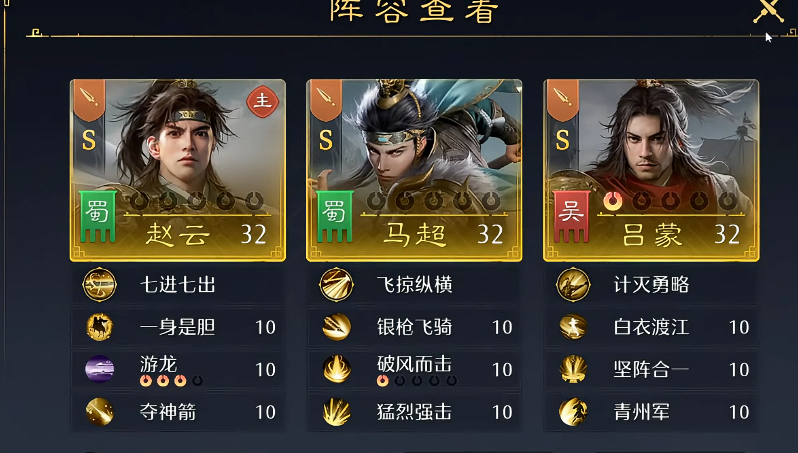The width and height of the screenshot is (798, 453).
Task: Click the 夺神箭 arrow skill icon
Action: coord(99,411)
